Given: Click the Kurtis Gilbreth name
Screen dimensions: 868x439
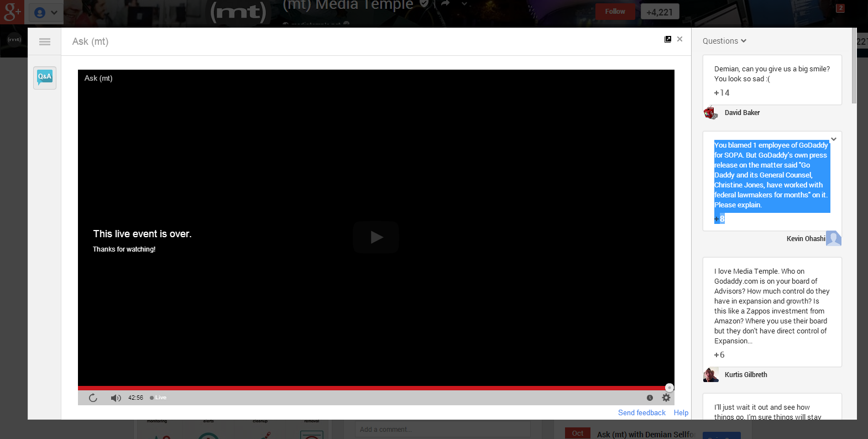Looking at the screenshot, I should pyautogui.click(x=746, y=375).
